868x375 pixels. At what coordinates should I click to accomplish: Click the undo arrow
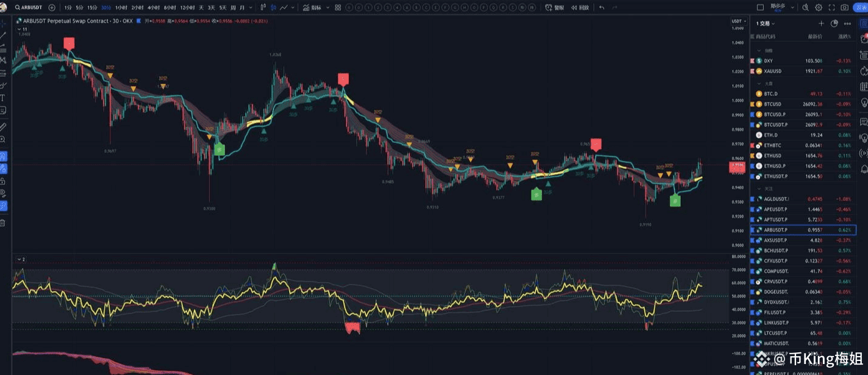click(602, 7)
